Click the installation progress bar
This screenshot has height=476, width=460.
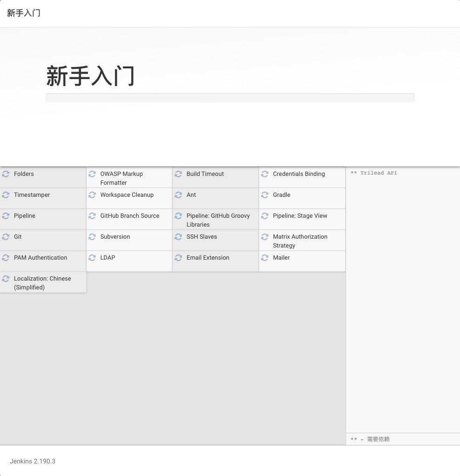click(230, 98)
